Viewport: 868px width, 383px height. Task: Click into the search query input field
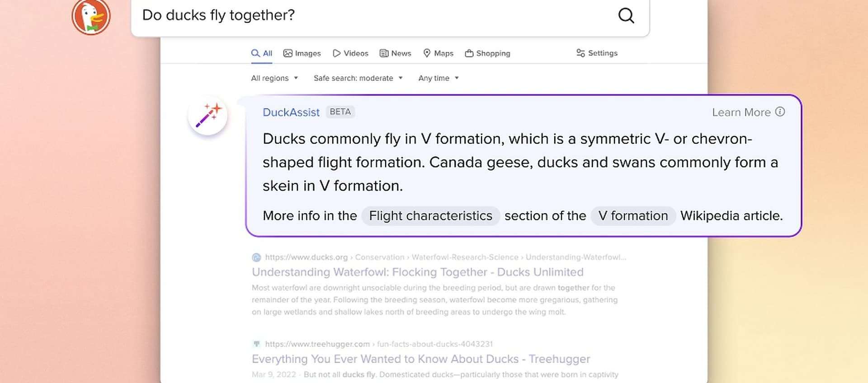[x=371, y=15]
